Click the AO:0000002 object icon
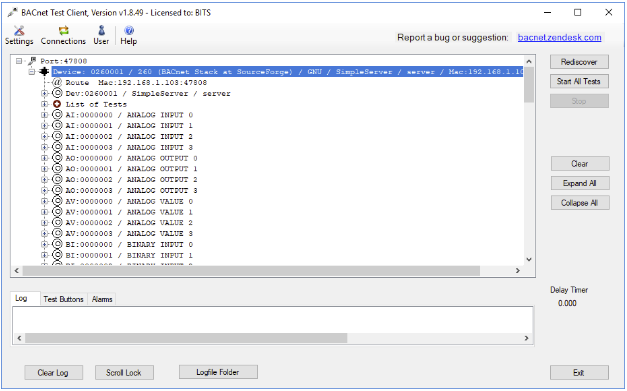 click(57, 180)
